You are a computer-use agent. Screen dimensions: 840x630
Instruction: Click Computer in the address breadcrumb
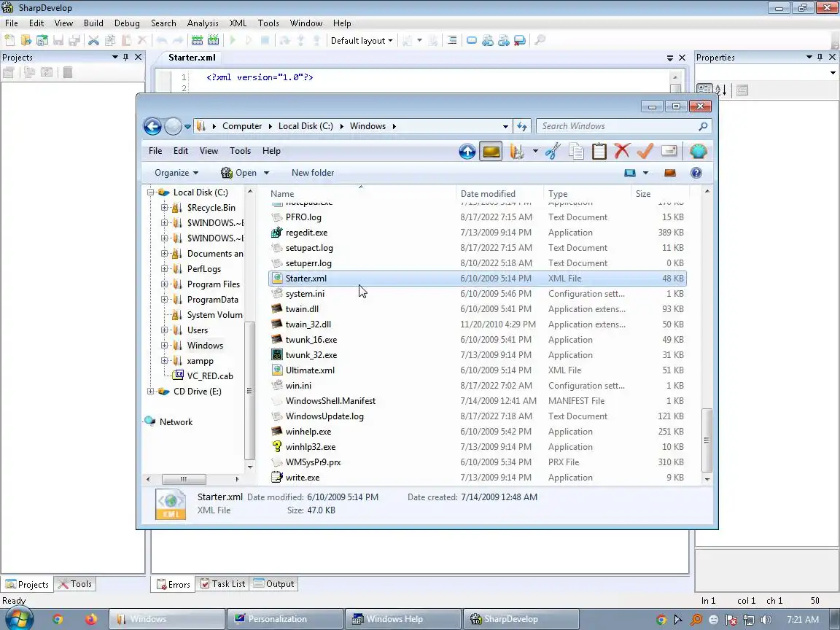point(242,126)
